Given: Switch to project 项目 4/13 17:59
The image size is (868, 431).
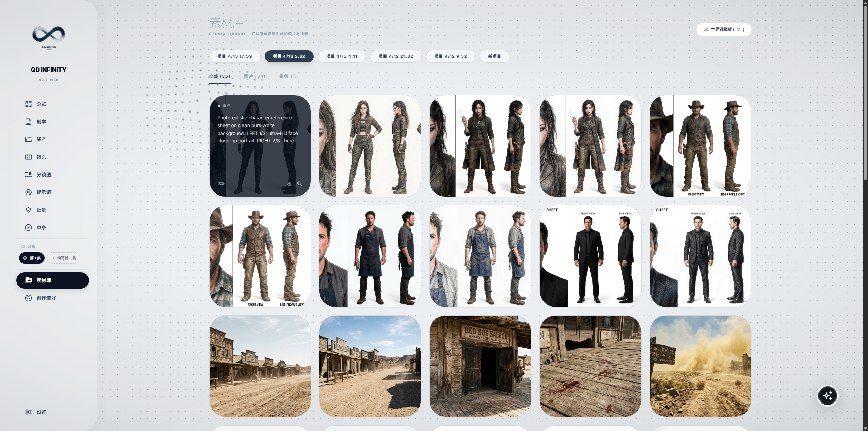Looking at the screenshot, I should tap(235, 56).
